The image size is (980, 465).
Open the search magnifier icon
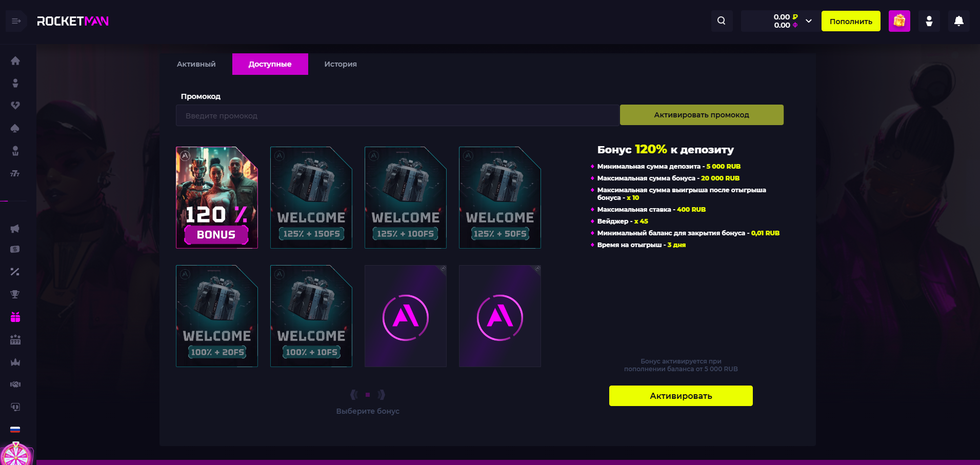[721, 21]
